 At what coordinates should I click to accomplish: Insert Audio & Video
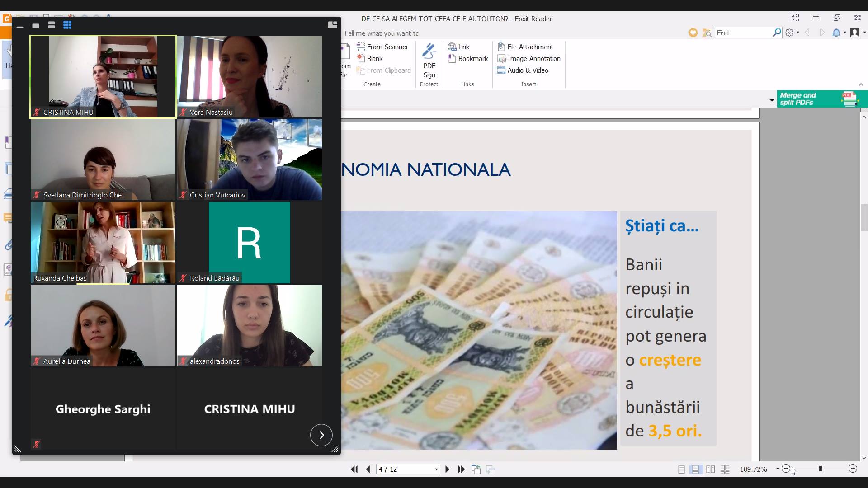point(523,70)
